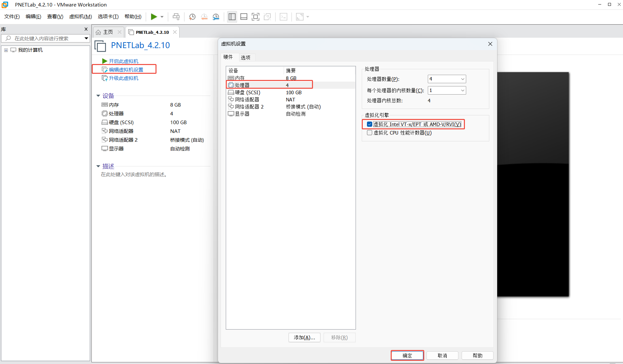This screenshot has height=364, width=623.
Task: Click the VM description text field
Action: click(x=134, y=175)
